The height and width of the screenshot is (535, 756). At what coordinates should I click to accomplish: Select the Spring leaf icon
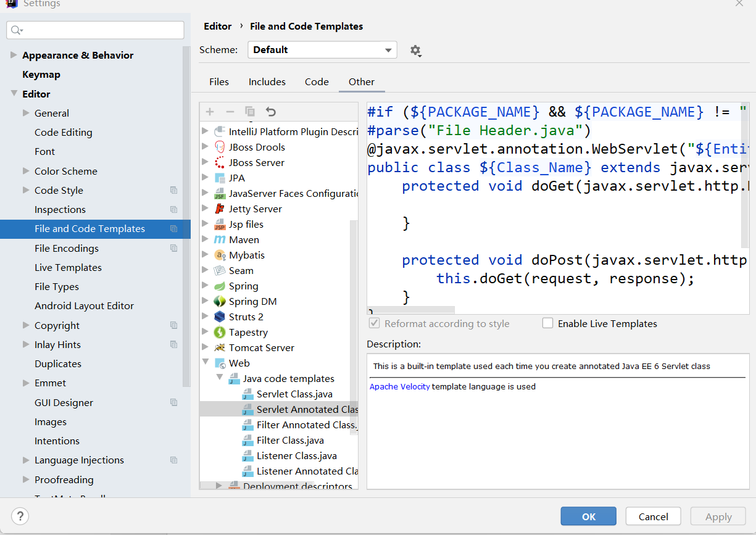[220, 286]
